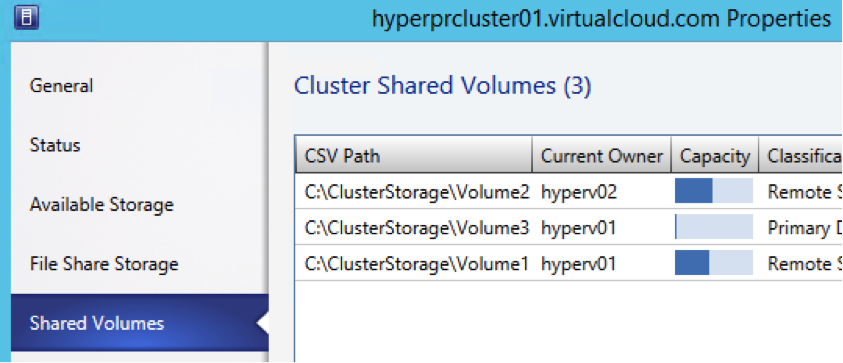Click the window icon in the title bar
The image size is (843, 363).
coord(27,19)
